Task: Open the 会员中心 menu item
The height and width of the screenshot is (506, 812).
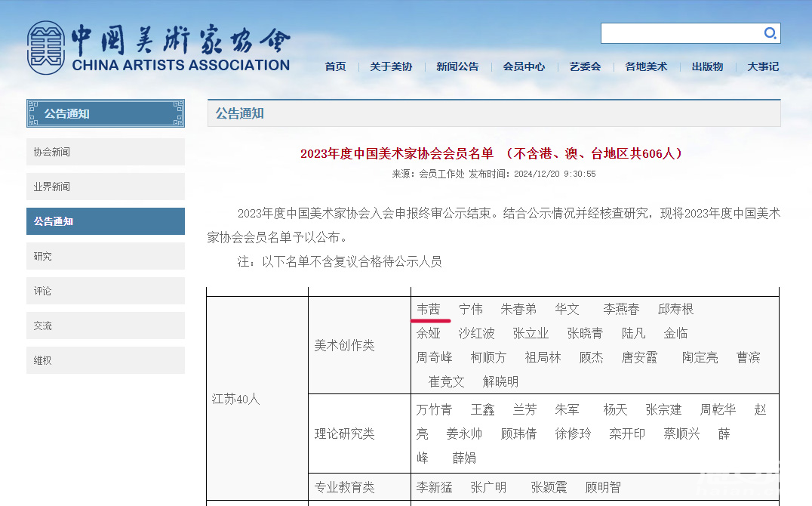Action: pyautogui.click(x=524, y=67)
